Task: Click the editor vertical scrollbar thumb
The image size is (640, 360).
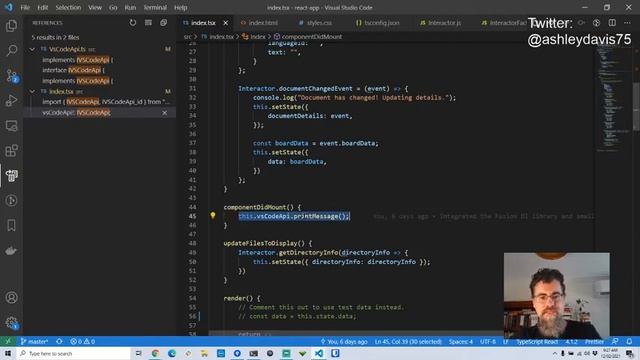Action: pos(636,106)
